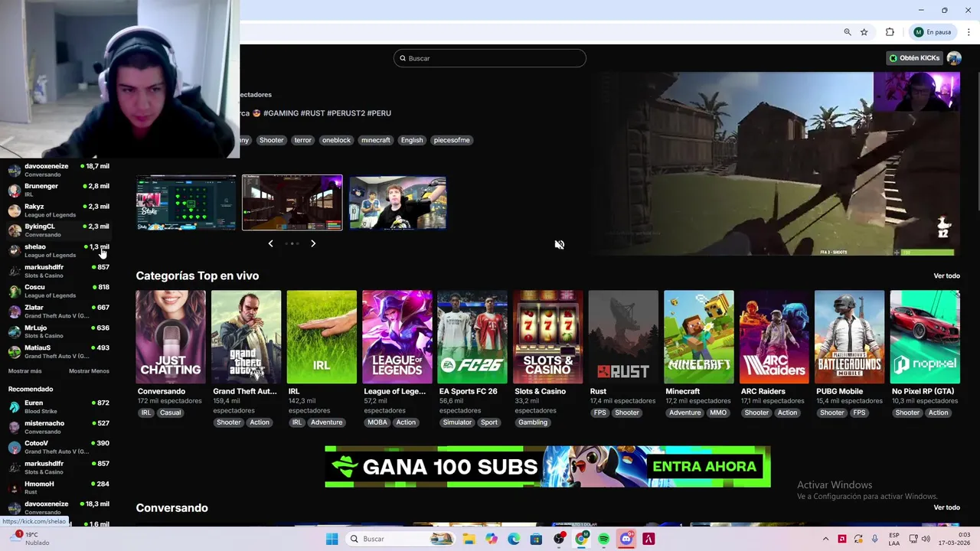Open misternacho recommended channel

pyautogui.click(x=60, y=427)
